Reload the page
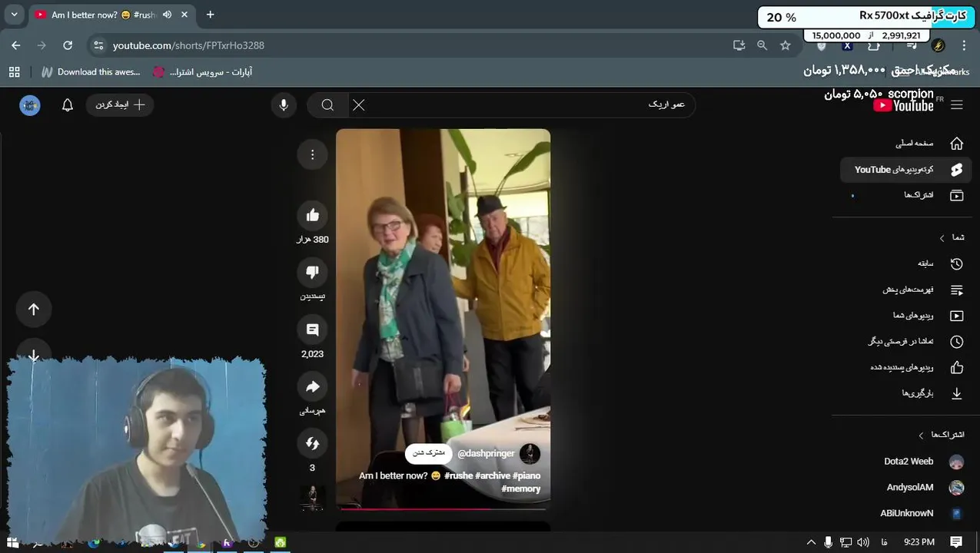980x553 pixels. click(68, 45)
